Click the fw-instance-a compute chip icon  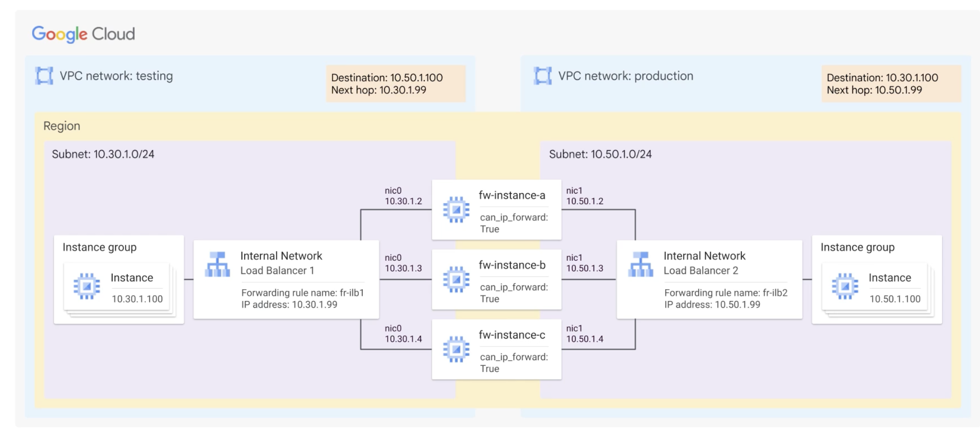tap(456, 210)
